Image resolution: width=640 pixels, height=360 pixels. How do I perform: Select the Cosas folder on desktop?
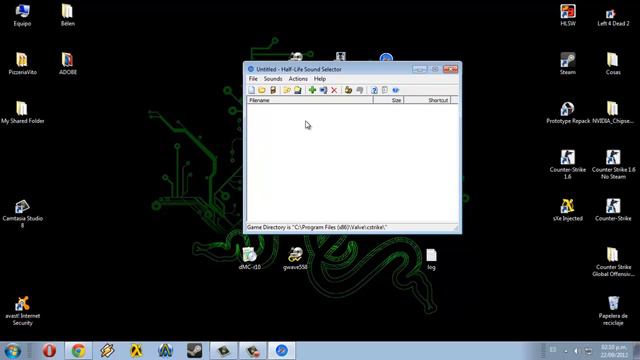(613, 64)
